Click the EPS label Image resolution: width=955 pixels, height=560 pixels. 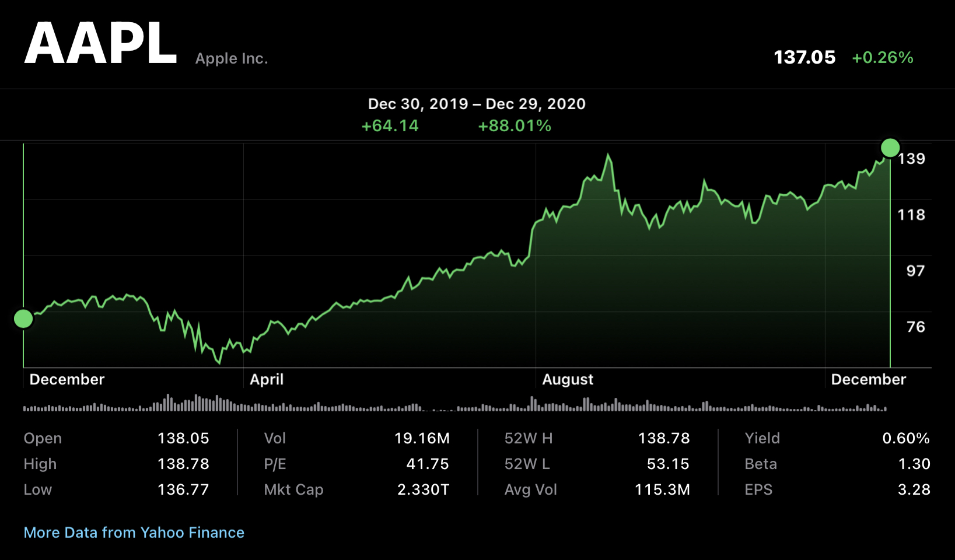[758, 489]
